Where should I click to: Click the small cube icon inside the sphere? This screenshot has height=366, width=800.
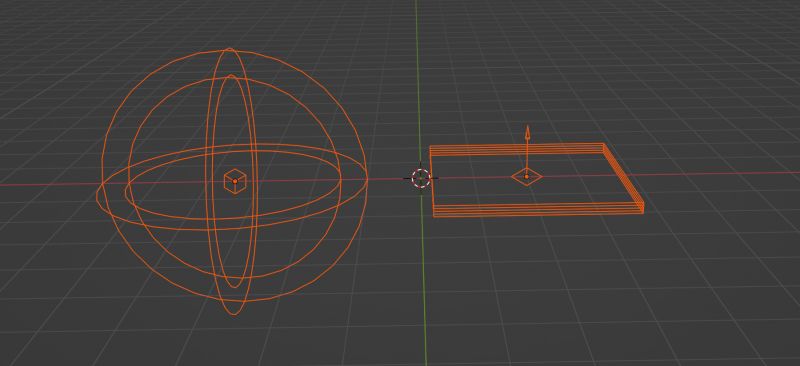click(x=235, y=181)
